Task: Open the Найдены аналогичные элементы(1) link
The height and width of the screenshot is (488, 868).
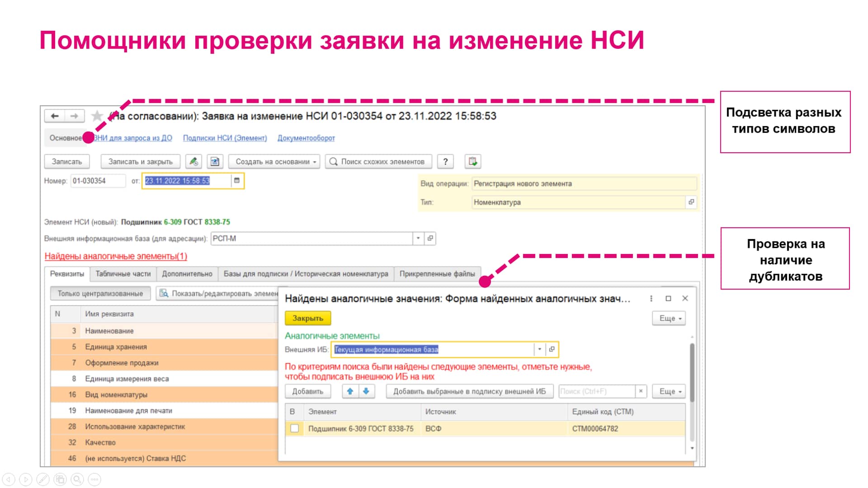Action: click(116, 256)
